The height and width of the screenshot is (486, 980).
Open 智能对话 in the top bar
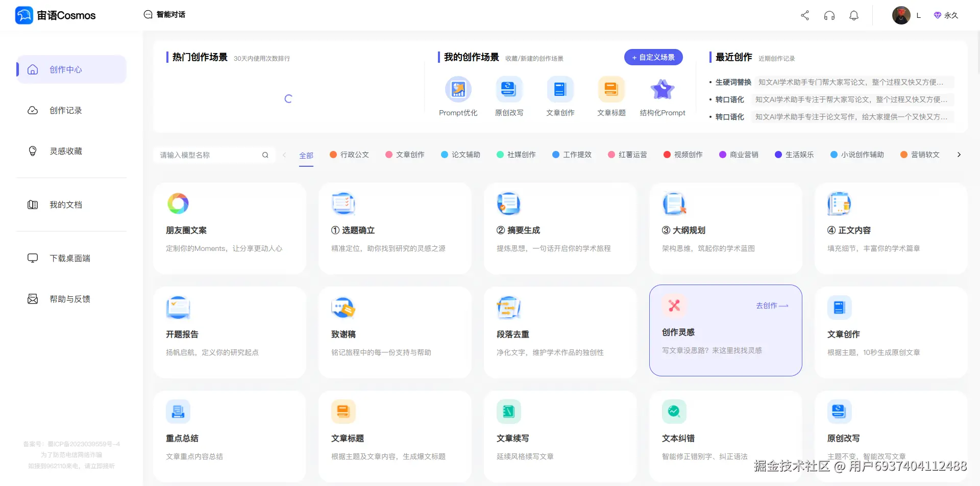click(164, 14)
